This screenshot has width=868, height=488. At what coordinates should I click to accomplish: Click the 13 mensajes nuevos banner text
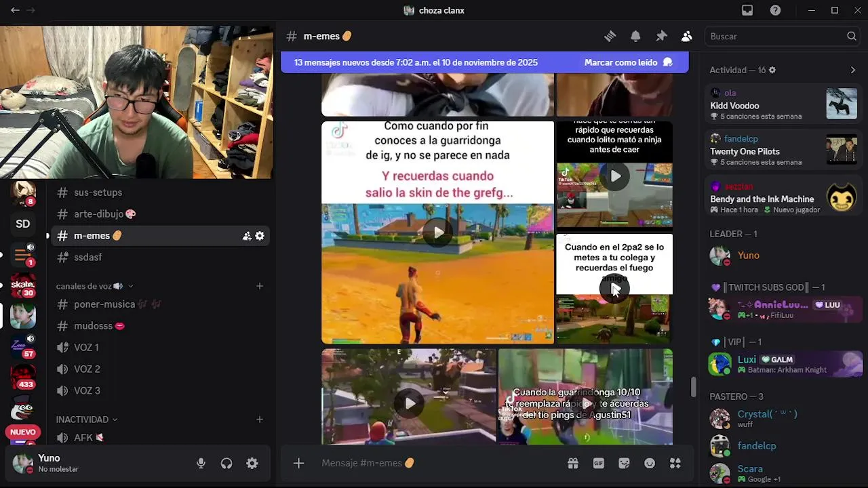[416, 62]
